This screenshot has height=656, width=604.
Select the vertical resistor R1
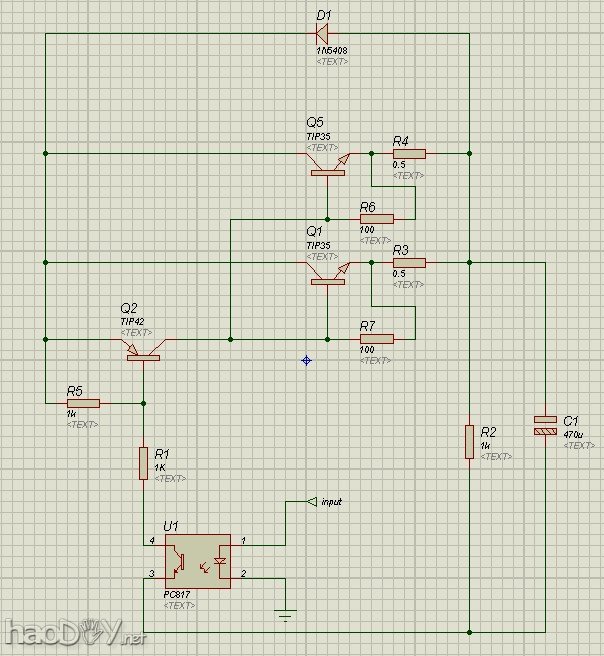click(144, 463)
